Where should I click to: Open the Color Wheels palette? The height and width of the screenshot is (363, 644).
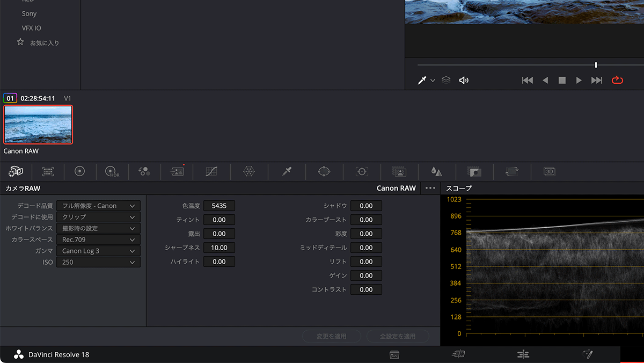[79, 171]
